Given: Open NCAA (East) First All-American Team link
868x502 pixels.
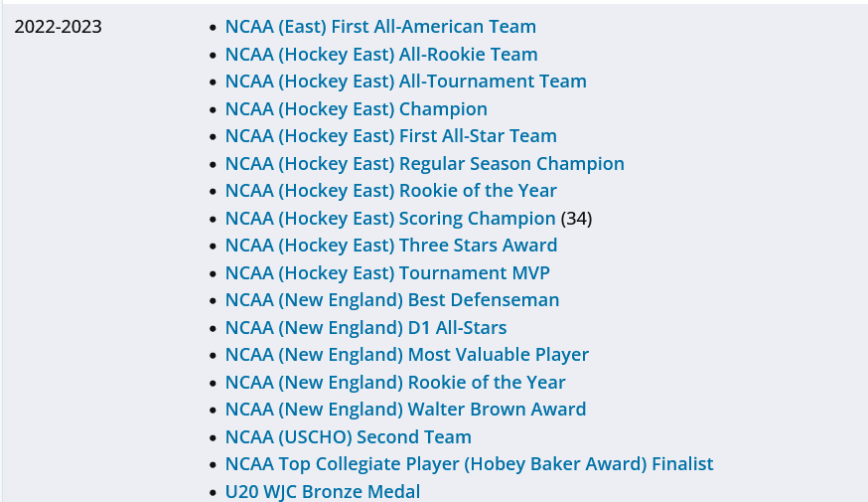Looking at the screenshot, I should pos(380,27).
